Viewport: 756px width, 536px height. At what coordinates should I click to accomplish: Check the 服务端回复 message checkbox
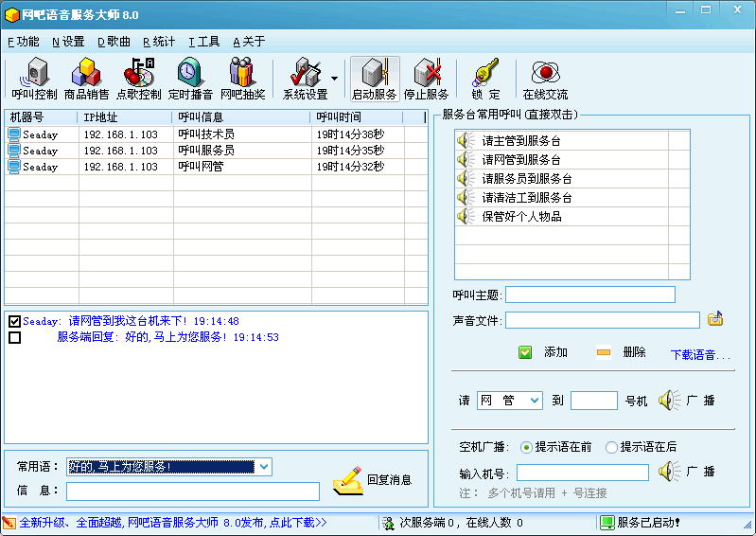(14, 338)
